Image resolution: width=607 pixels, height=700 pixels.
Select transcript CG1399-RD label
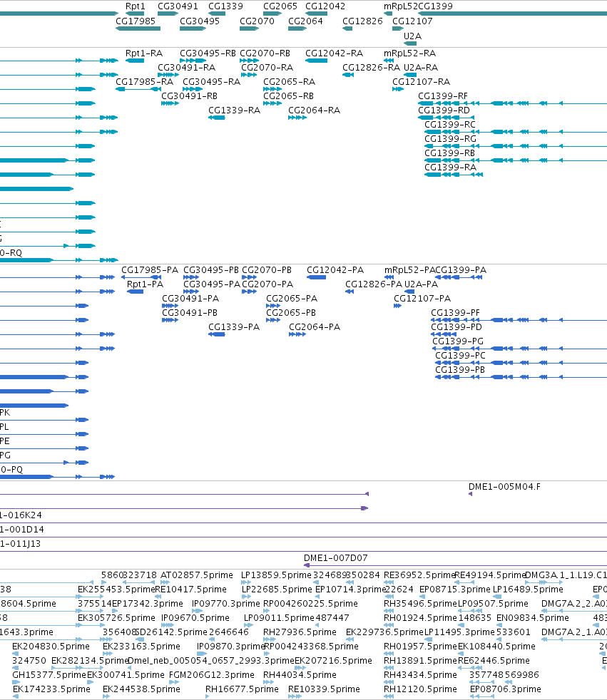click(444, 110)
